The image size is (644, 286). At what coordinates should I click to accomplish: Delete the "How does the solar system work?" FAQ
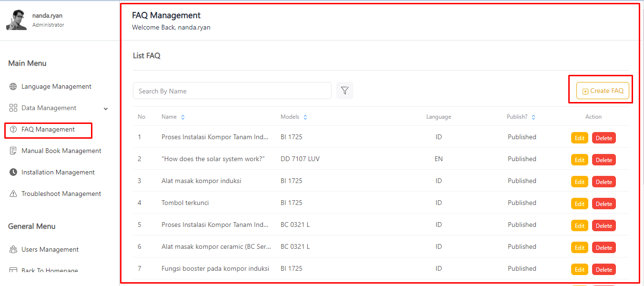(x=604, y=160)
